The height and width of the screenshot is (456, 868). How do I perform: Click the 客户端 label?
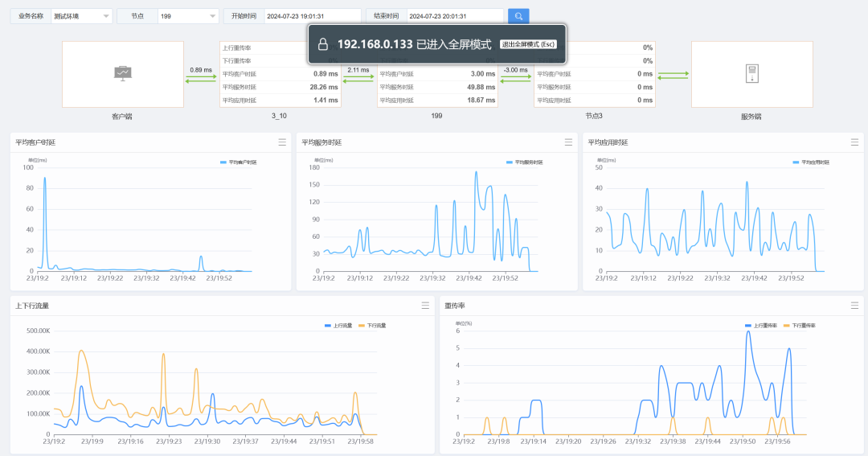click(122, 117)
